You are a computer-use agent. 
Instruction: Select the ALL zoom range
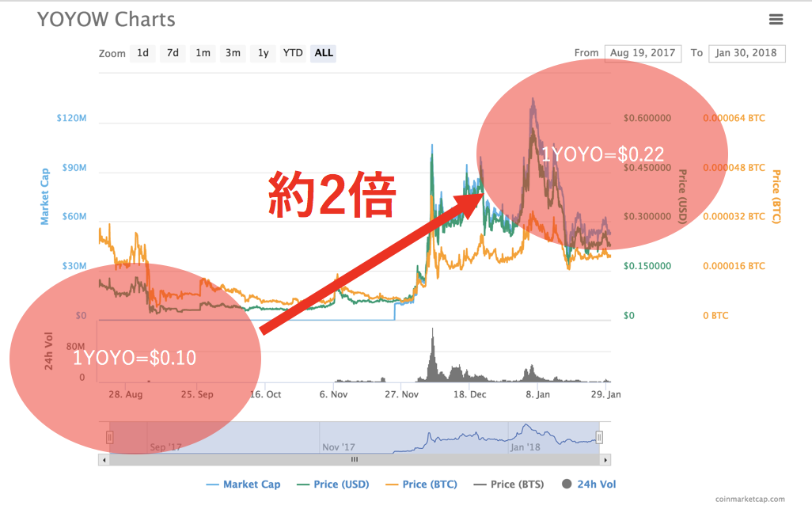tap(324, 53)
